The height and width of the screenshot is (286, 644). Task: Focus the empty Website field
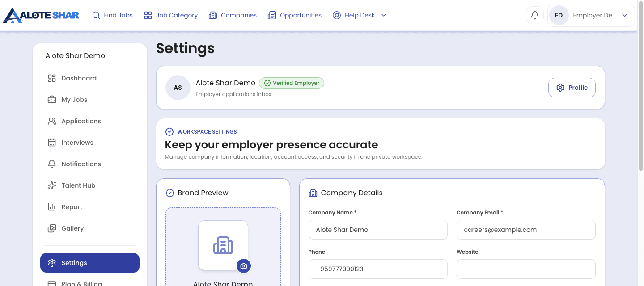pos(526,269)
